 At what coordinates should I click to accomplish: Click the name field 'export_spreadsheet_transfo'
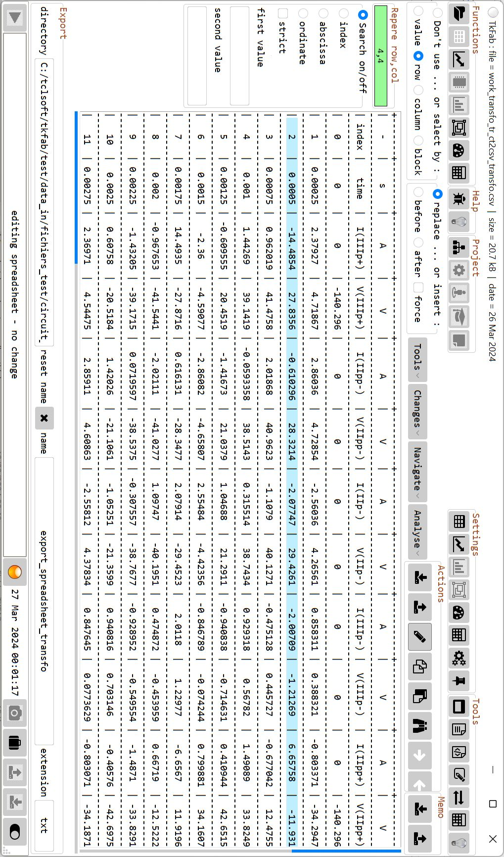45,601
